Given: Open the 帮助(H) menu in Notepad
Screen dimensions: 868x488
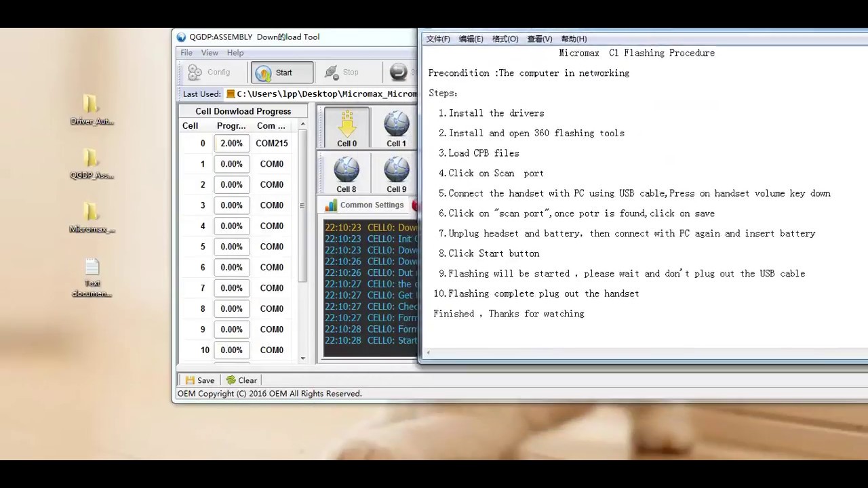Looking at the screenshot, I should click(x=574, y=39).
